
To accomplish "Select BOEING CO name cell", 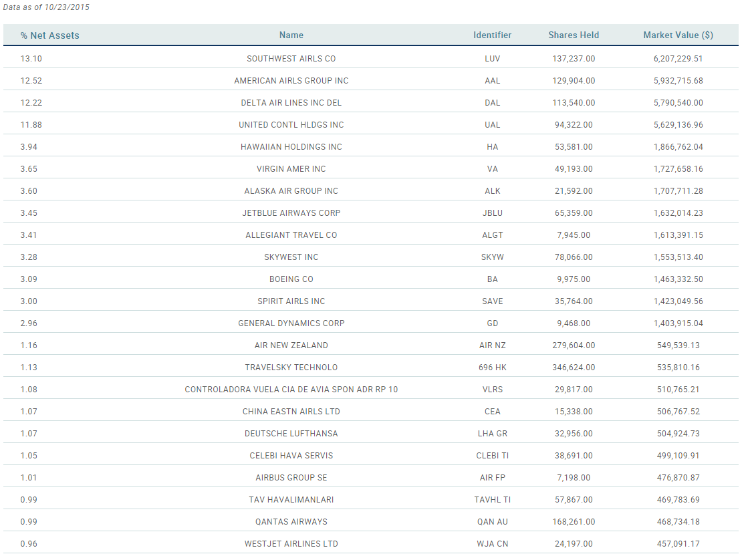I will (291, 279).
